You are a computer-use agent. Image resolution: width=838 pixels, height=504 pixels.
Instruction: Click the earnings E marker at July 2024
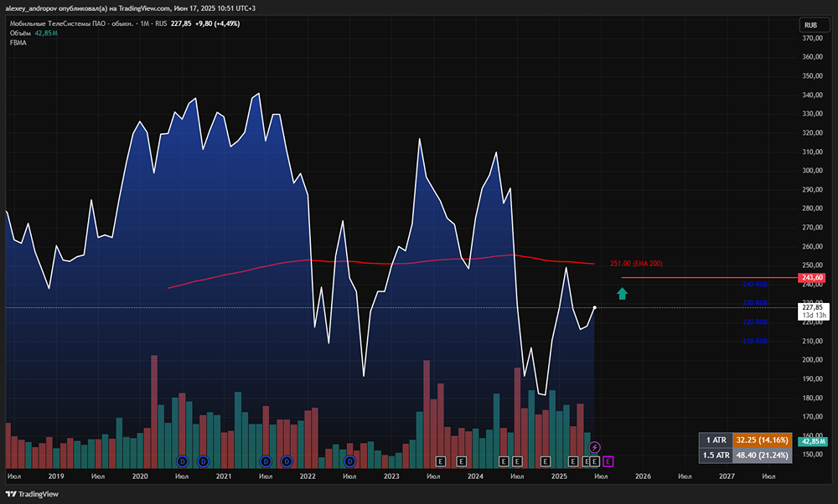(517, 461)
